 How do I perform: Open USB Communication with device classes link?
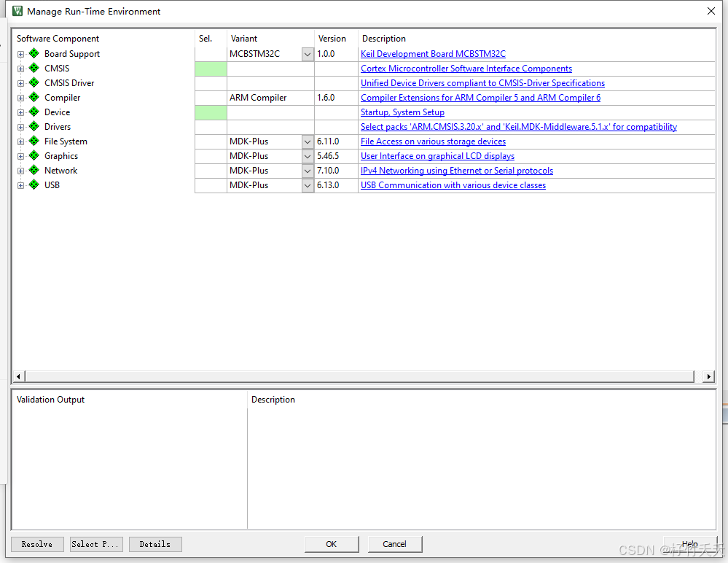click(453, 185)
